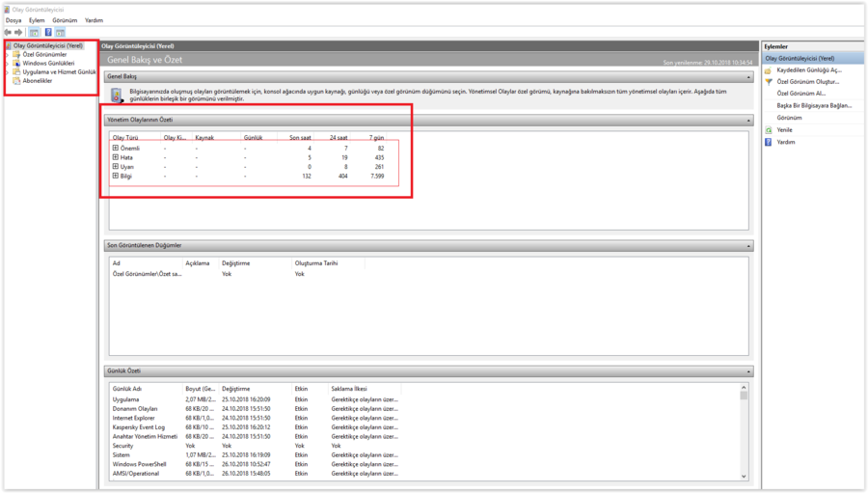Expand the Windows Günlükleri tree node arrow
The width and height of the screenshot is (868, 493).
point(7,64)
